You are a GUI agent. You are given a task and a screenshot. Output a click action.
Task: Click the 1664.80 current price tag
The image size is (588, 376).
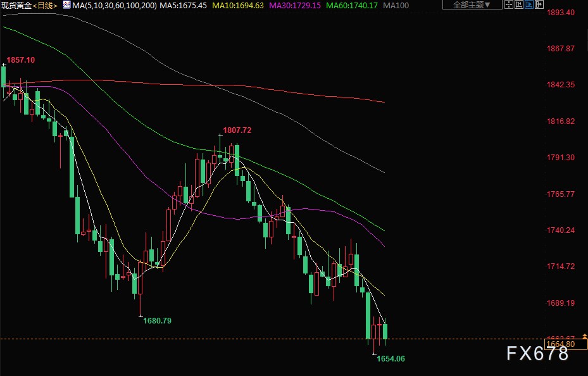click(560, 344)
